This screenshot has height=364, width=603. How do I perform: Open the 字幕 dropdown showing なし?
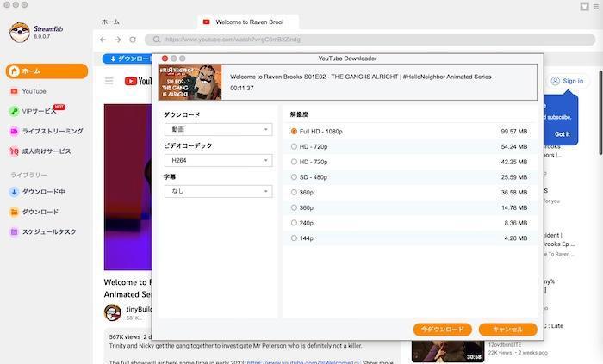tap(219, 191)
